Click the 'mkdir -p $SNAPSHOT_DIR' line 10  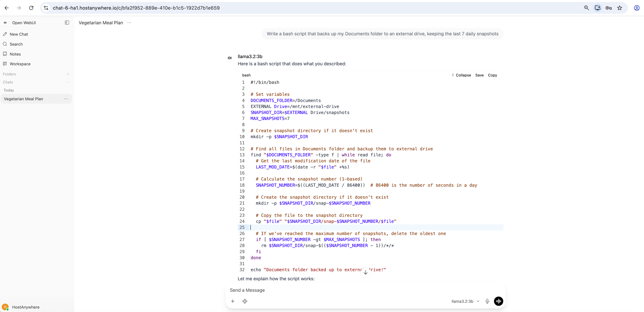(x=279, y=137)
